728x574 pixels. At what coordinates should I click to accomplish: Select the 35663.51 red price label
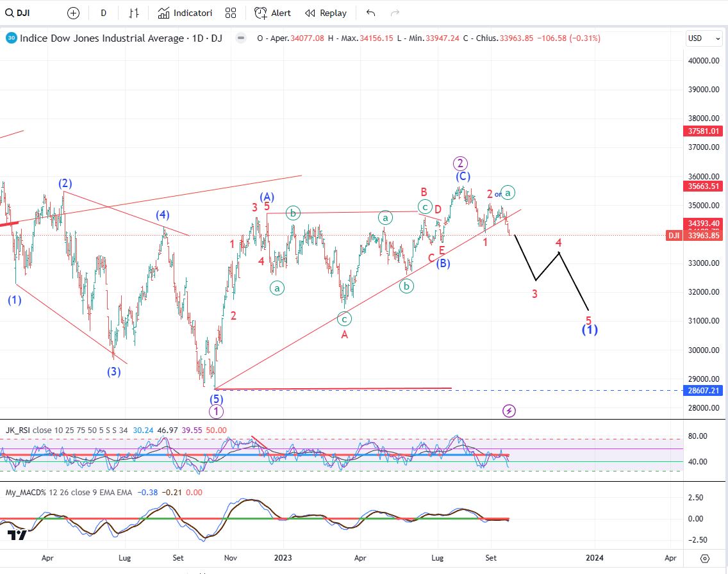tap(704, 186)
